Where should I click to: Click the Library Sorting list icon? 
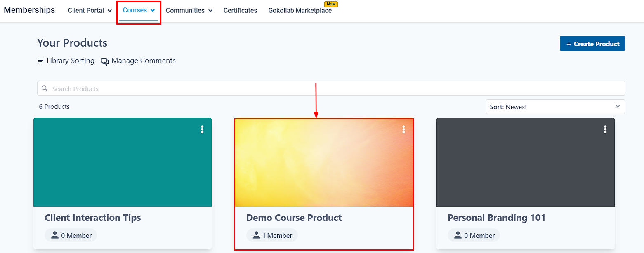[x=41, y=61]
